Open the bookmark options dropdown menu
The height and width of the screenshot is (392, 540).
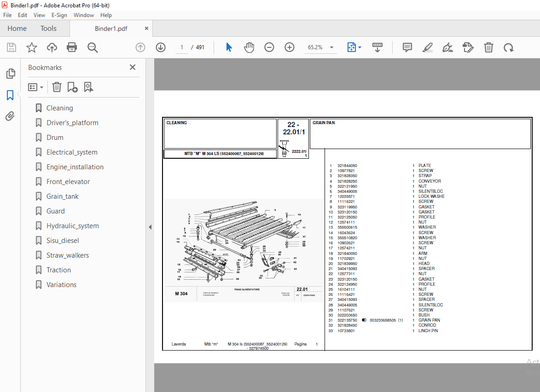point(35,86)
